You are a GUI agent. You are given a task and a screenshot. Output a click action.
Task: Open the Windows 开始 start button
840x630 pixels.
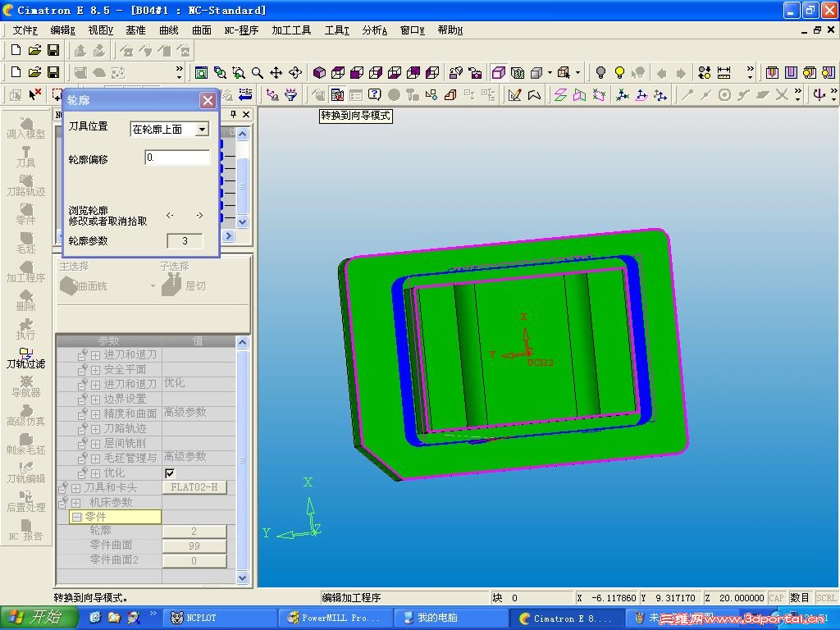[38, 617]
